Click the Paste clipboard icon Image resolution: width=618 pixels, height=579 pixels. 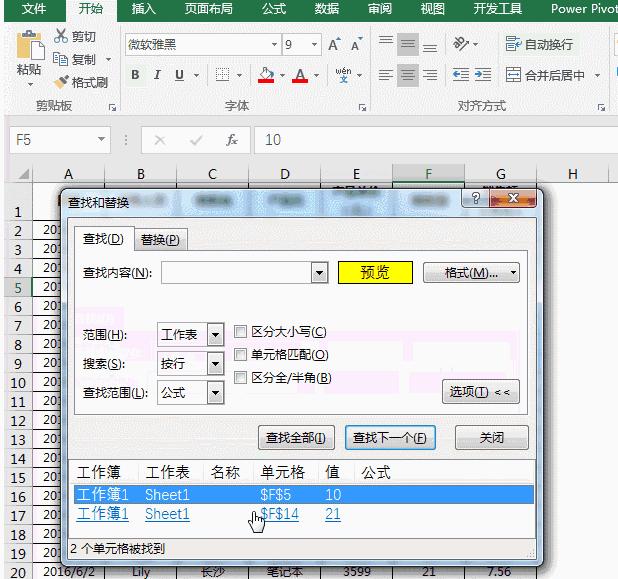30,46
